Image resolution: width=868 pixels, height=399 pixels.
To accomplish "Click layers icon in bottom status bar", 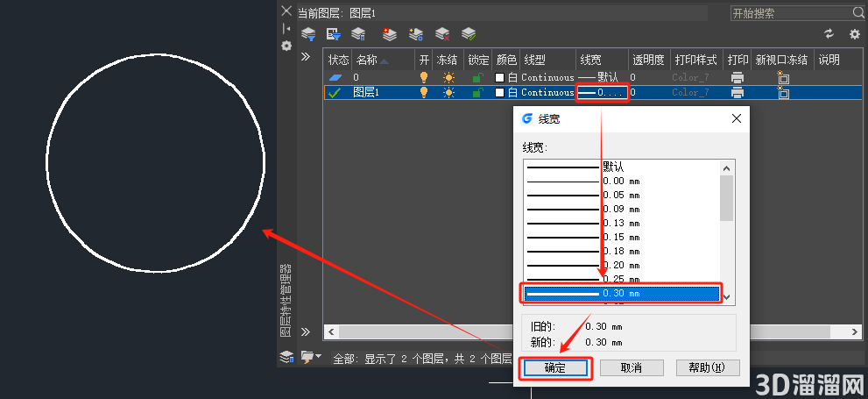I will 286,357.
